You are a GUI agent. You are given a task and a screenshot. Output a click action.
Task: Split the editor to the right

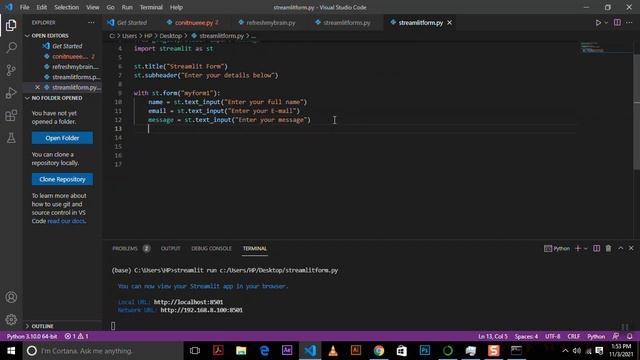pyautogui.click(x=617, y=22)
